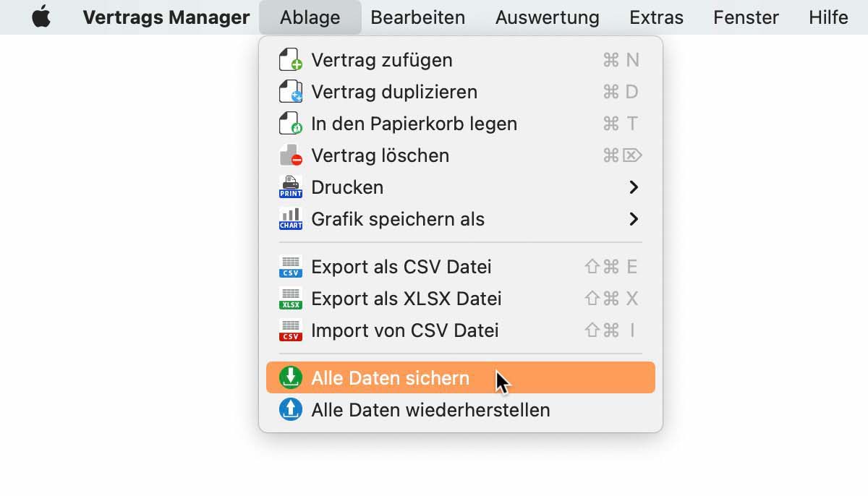Open the Hilfe menu
868x496 pixels.
828,17
